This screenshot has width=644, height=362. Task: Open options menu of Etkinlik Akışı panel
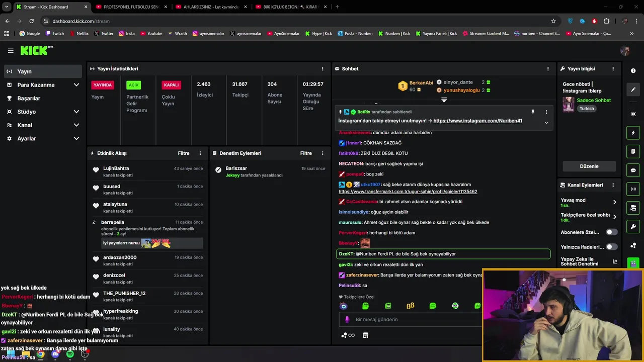click(200, 153)
